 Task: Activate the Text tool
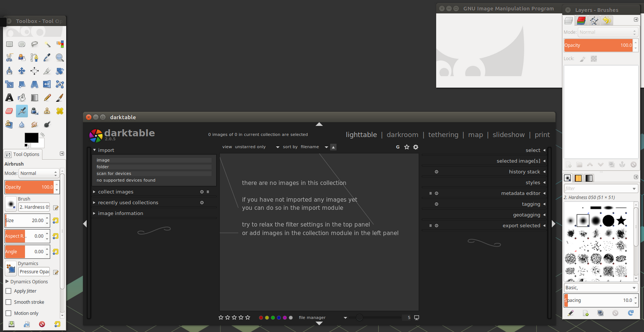(x=9, y=98)
